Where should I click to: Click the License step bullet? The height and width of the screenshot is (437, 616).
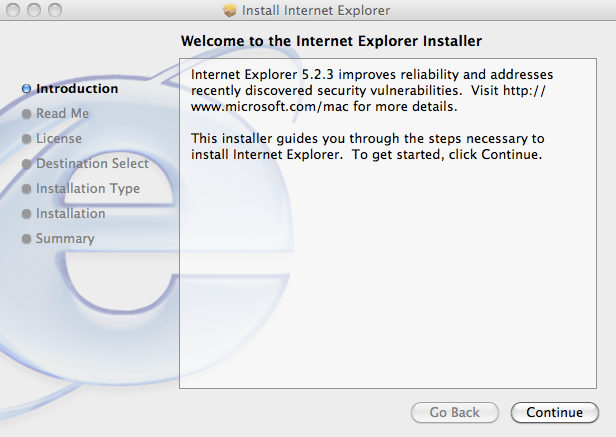coord(26,139)
